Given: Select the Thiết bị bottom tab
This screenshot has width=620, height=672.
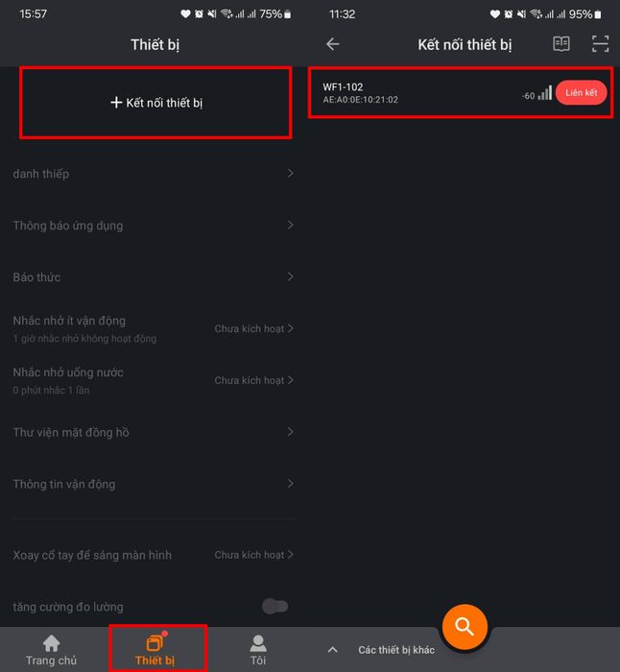Looking at the screenshot, I should 155,650.
